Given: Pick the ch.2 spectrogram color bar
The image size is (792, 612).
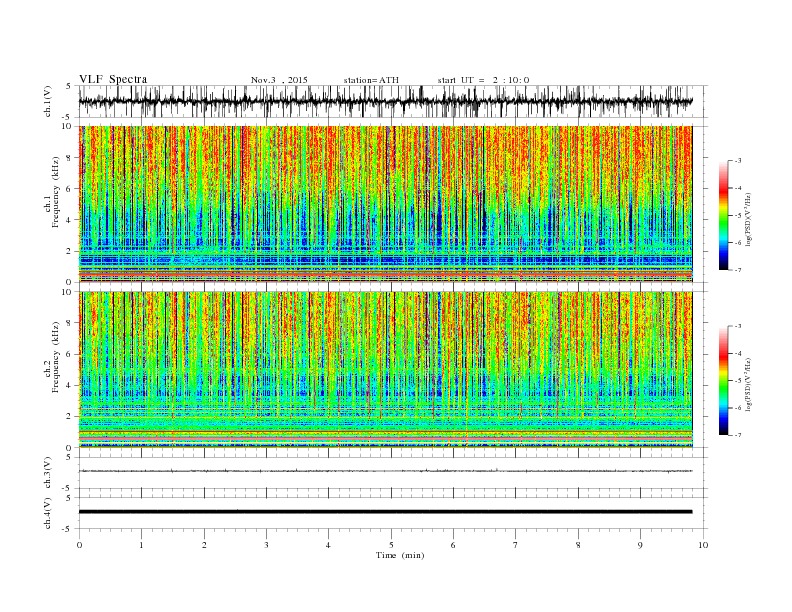Looking at the screenshot, I should click(723, 381).
